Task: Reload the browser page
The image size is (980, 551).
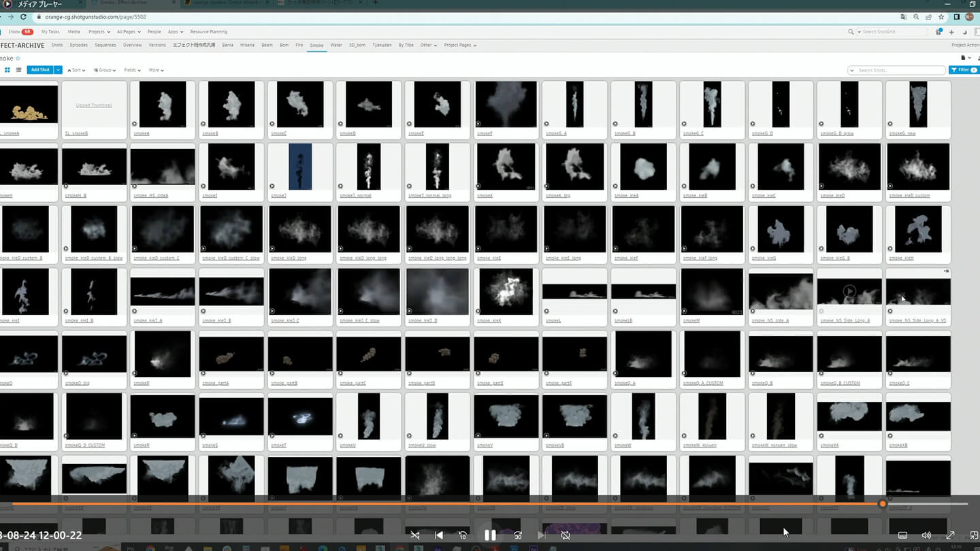Action: 24,17
